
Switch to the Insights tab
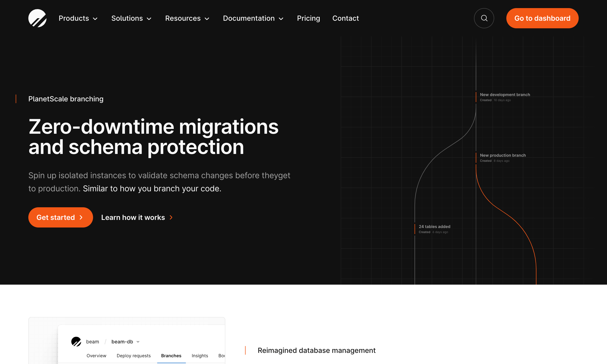click(x=200, y=356)
